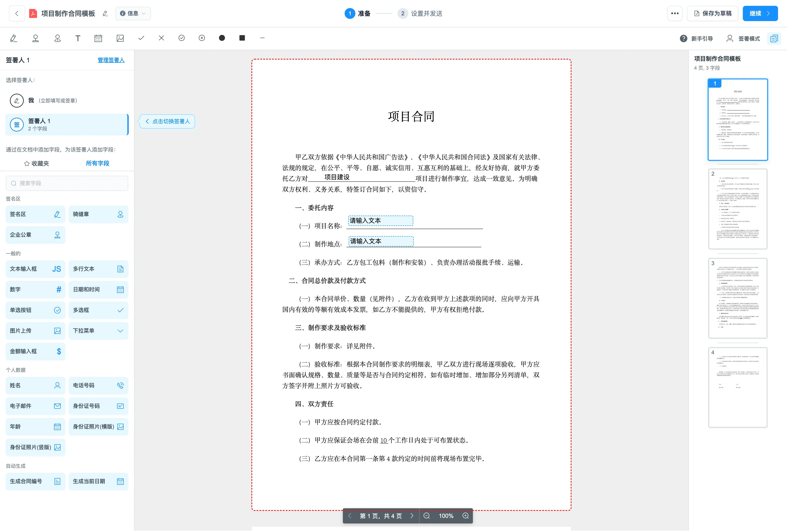Click 制作地点 text input field in document
Viewport: 787px width, 532px height.
tap(381, 241)
